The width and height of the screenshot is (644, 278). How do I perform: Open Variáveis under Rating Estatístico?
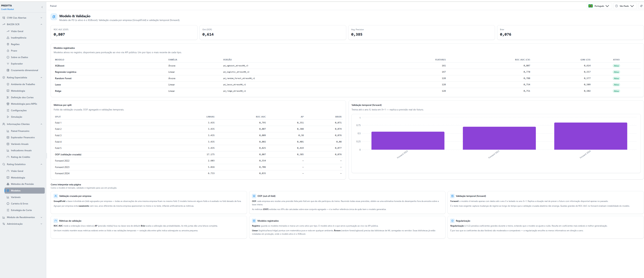coord(24,197)
